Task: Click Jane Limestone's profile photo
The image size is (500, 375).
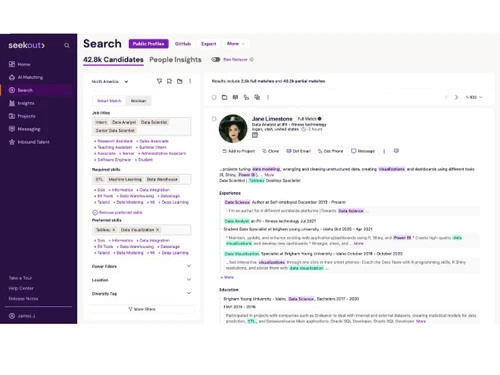Action: tap(233, 128)
